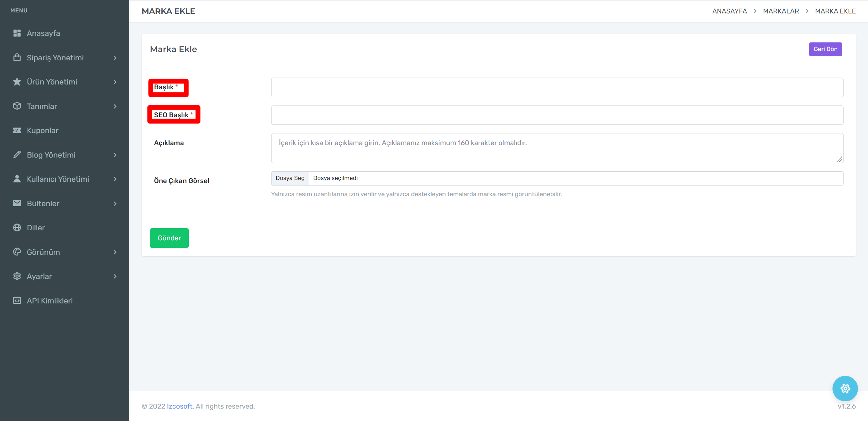The height and width of the screenshot is (421, 868).
Task: Expand the Tanımlar submenu chevron
Action: (x=115, y=106)
